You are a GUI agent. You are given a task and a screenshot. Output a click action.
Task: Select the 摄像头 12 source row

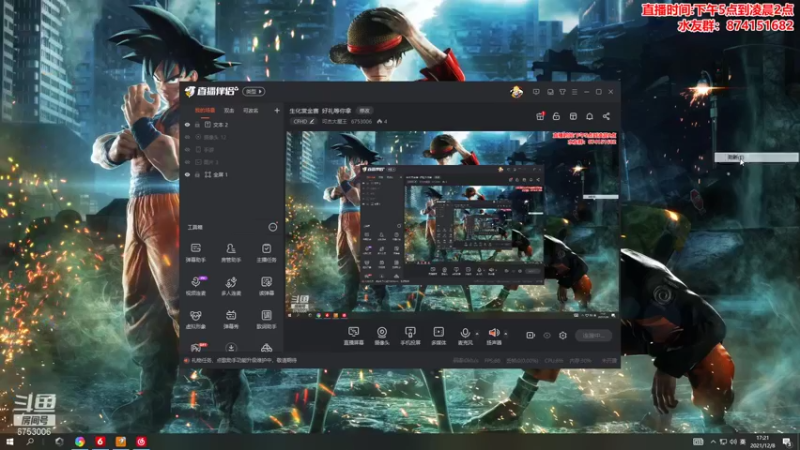(x=232, y=137)
